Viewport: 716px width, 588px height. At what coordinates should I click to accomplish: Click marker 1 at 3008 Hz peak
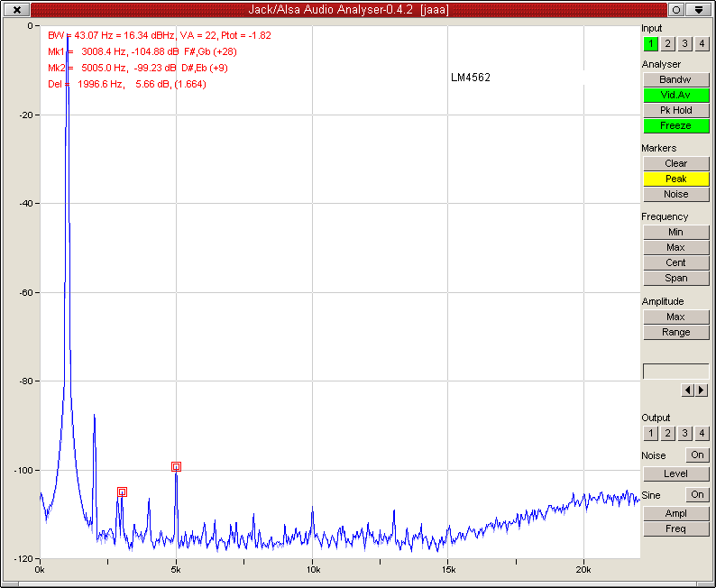tap(122, 492)
